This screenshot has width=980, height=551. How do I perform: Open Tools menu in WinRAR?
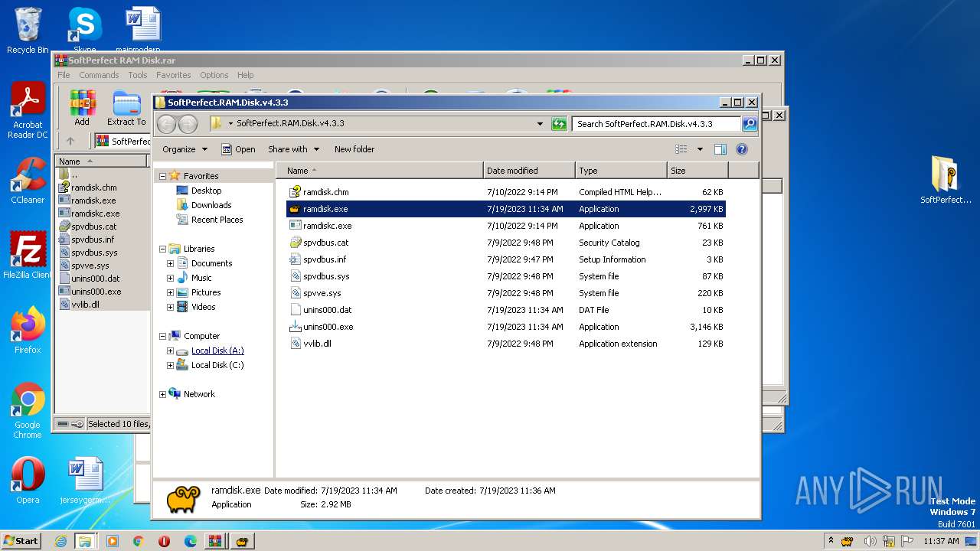coord(138,75)
